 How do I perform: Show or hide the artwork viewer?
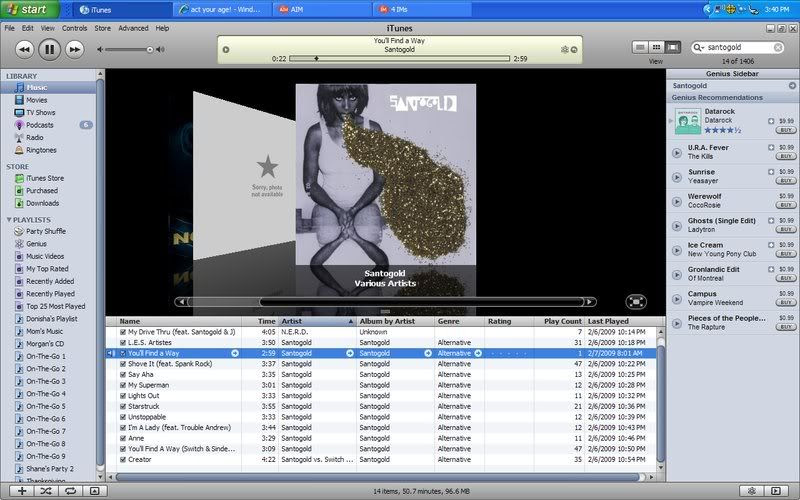pos(94,491)
